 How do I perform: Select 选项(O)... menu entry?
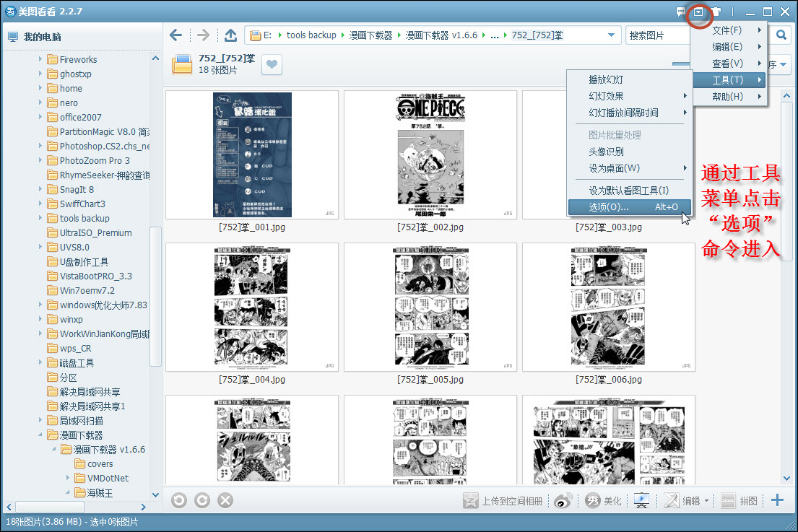pos(630,207)
